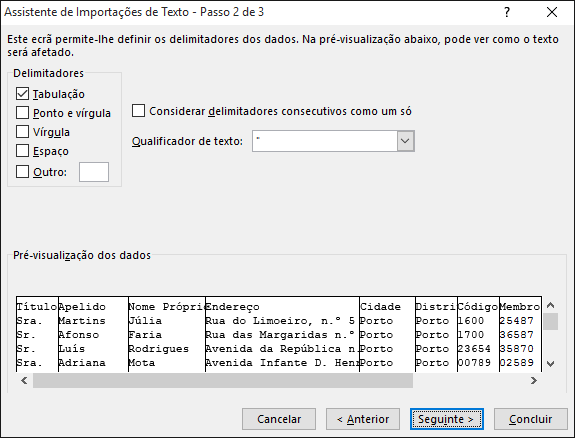Close the Text Import Wizard dialog
This screenshot has height=438, width=575.
552,12
